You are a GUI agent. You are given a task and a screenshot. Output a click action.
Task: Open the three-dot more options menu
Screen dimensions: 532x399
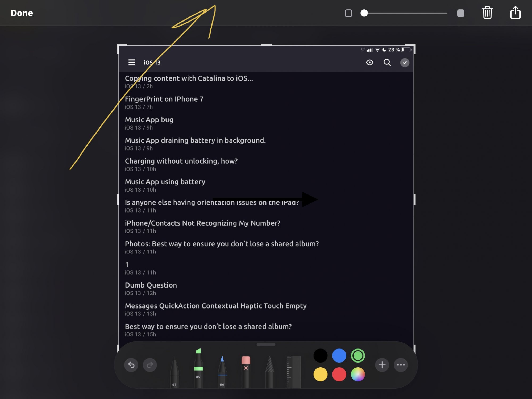tap(401, 365)
